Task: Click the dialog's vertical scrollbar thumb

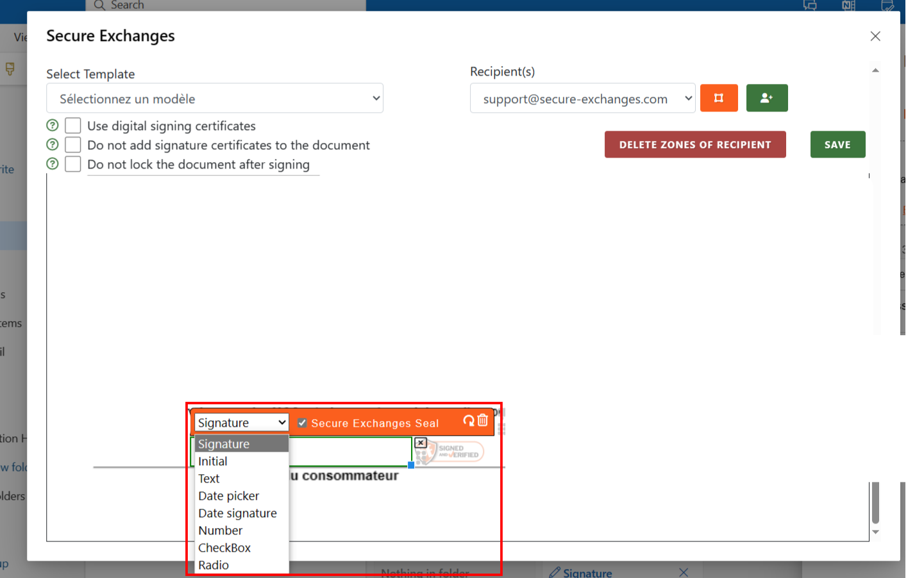Action: [x=875, y=503]
